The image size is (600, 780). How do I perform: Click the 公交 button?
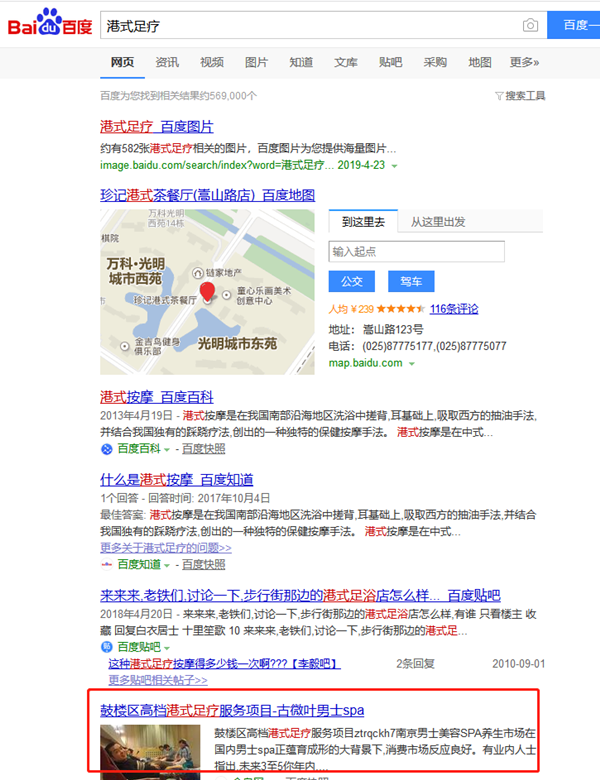tap(352, 281)
